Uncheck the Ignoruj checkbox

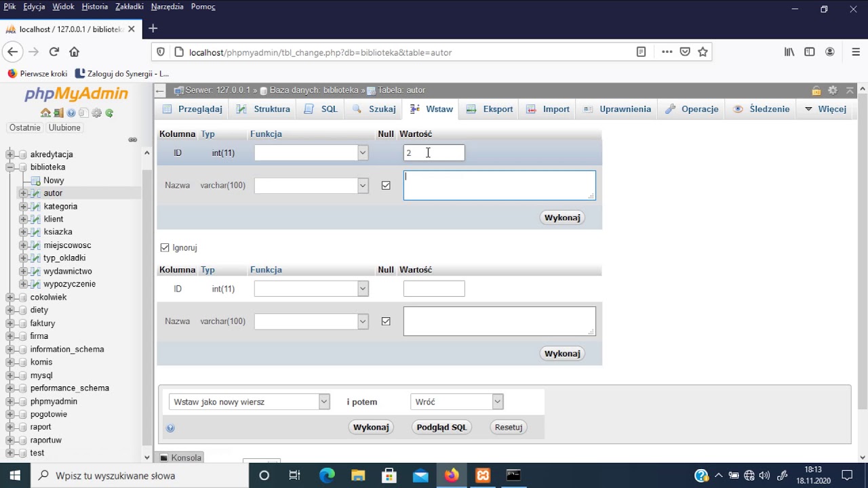(165, 247)
